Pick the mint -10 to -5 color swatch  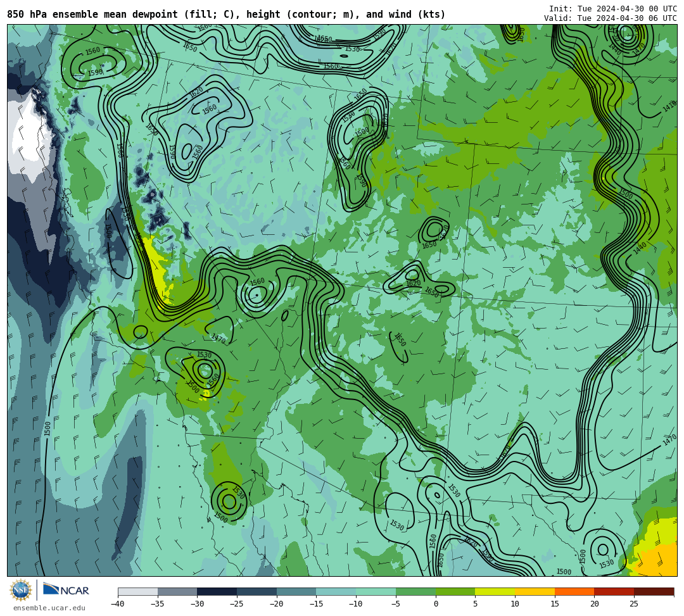376,591
